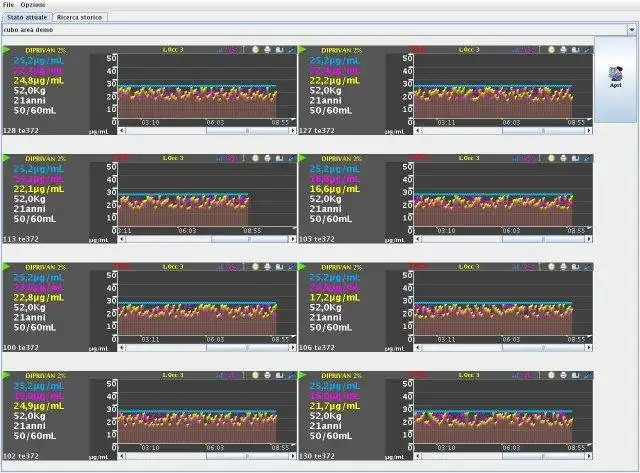Click the print icon in panel 127 te372
The image size is (640, 473).
563,50
